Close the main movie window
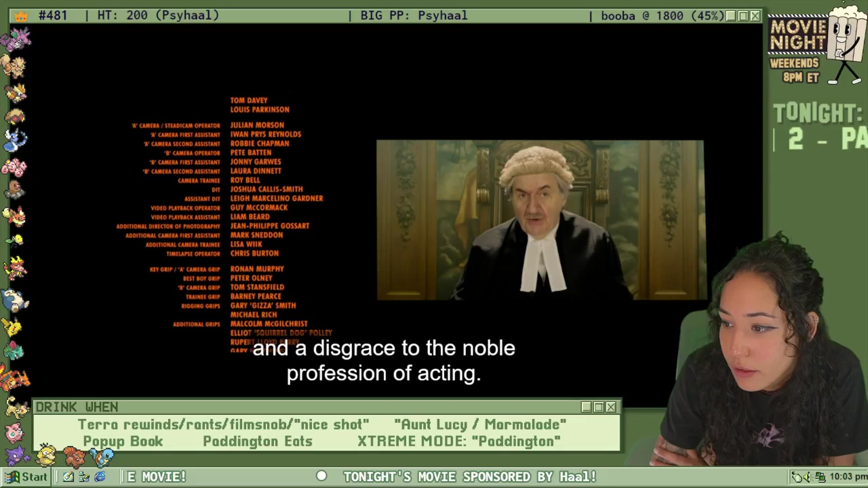 tap(755, 16)
